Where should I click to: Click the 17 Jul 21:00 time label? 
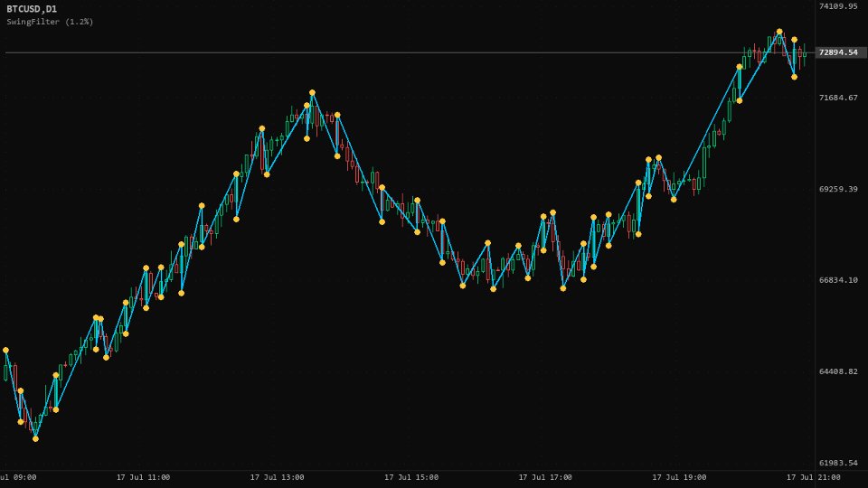tap(813, 477)
